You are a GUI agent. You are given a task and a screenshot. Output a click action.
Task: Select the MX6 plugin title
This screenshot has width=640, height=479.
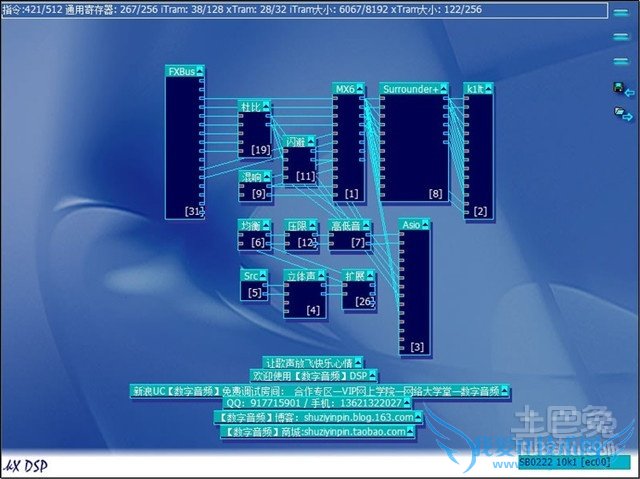click(x=345, y=89)
